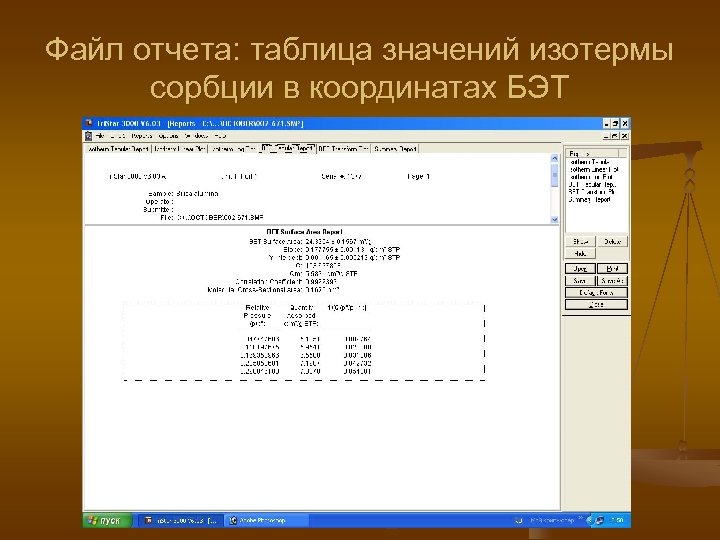This screenshot has height=540, width=720.
Task: Open the Windows menu
Action: coord(196,136)
